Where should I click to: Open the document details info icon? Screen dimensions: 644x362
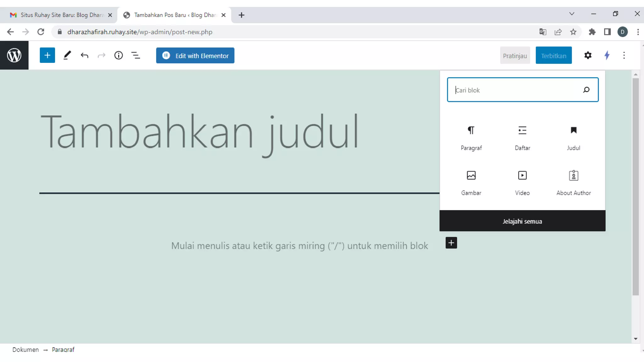118,56
